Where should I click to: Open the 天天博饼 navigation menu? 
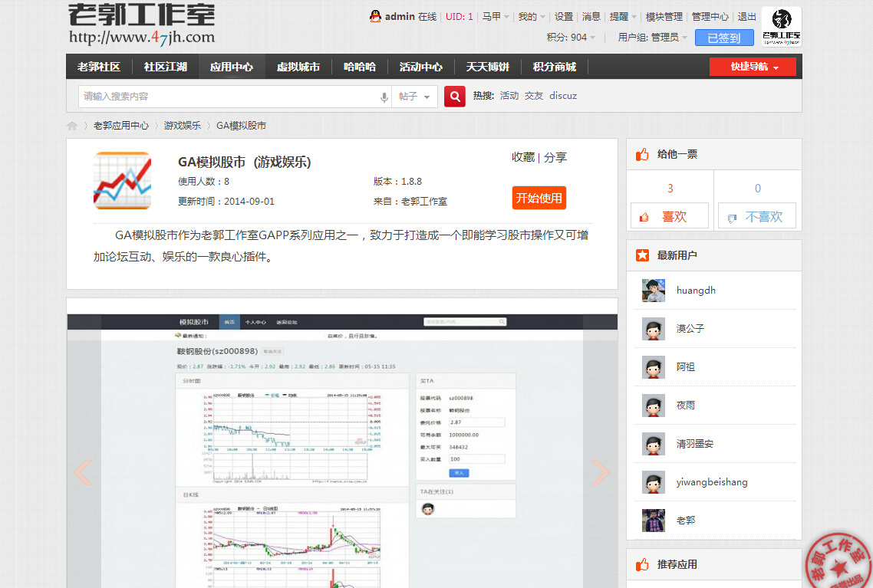point(488,67)
